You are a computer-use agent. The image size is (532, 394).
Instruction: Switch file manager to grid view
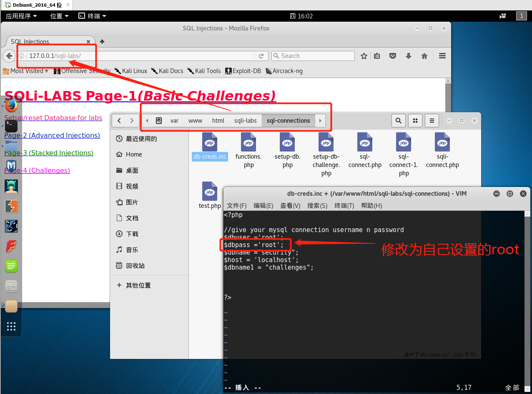pyautogui.click(x=415, y=121)
